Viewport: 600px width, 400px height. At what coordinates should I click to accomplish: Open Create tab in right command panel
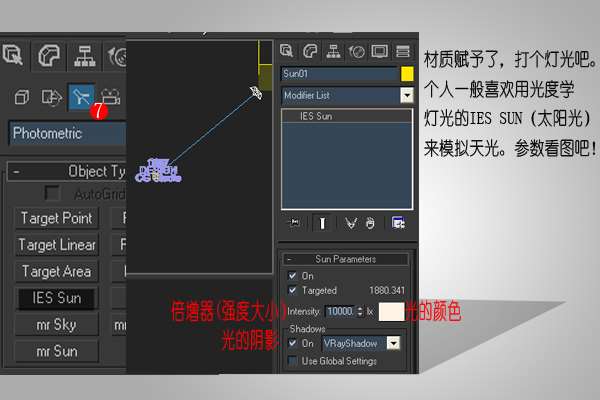287,51
